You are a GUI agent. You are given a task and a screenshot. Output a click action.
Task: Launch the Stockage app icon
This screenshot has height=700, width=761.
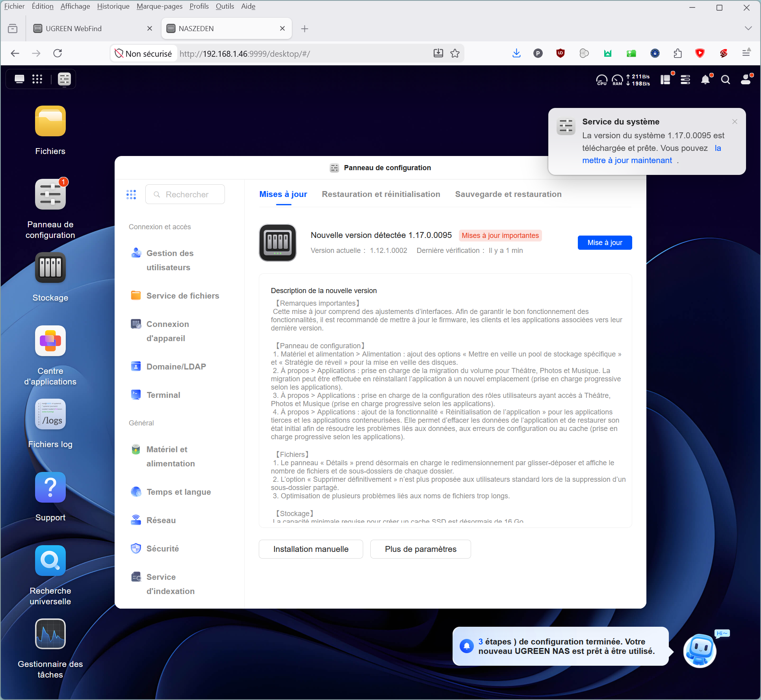pos(50,267)
